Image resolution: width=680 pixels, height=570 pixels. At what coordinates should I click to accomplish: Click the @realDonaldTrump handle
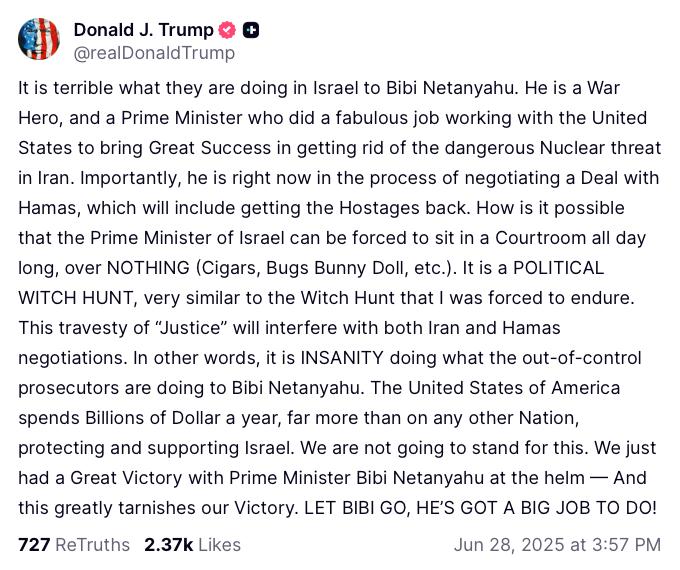[154, 53]
